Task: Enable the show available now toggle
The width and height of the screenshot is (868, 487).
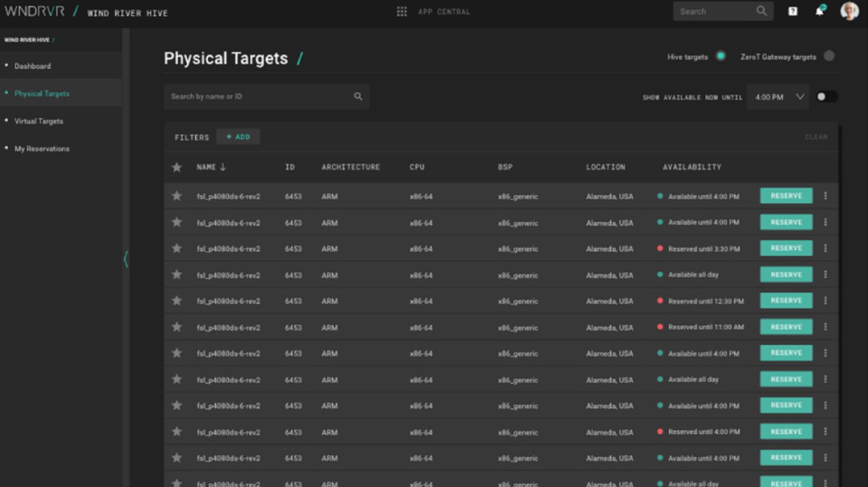Action: click(x=826, y=97)
